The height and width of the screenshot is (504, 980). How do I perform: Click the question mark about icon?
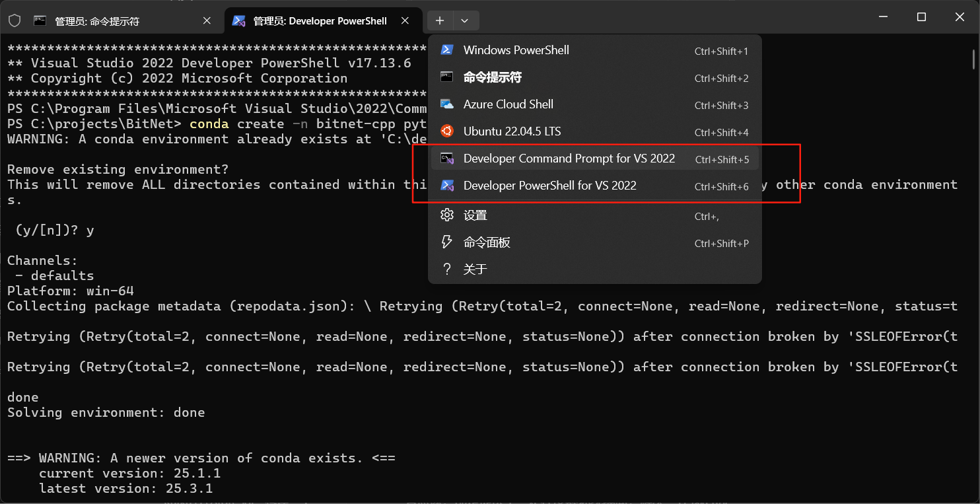[447, 269]
